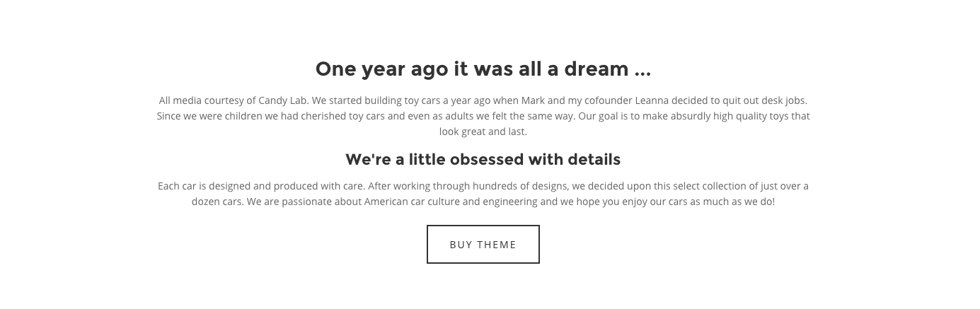Click the name "Mark" in the first paragraph
This screenshot has height=309, width=980.
click(533, 100)
